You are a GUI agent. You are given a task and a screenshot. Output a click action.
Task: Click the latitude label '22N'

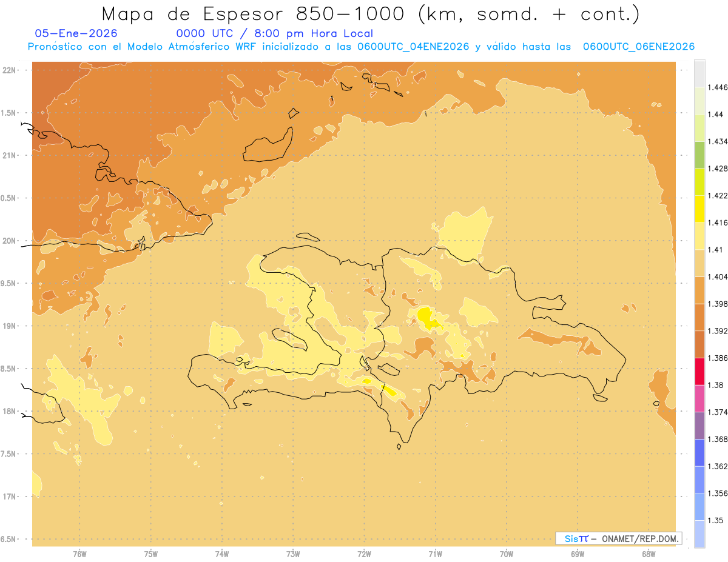(x=10, y=70)
